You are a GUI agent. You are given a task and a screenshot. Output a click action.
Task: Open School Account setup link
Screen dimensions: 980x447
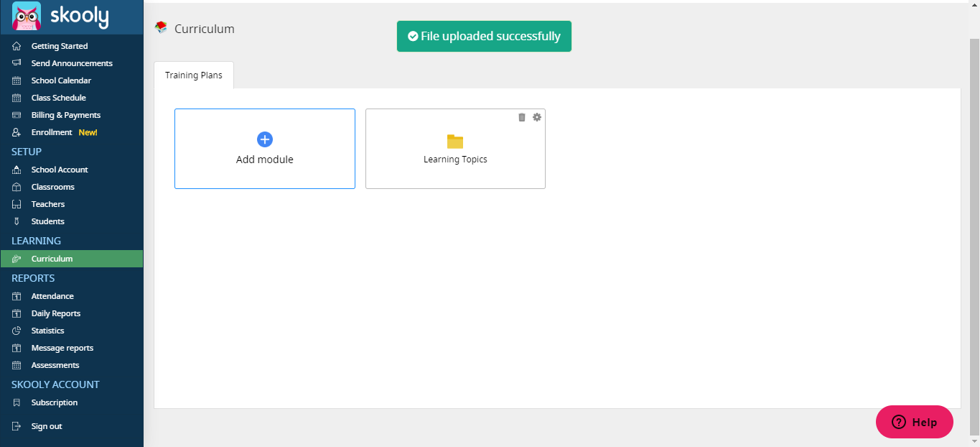(x=60, y=170)
